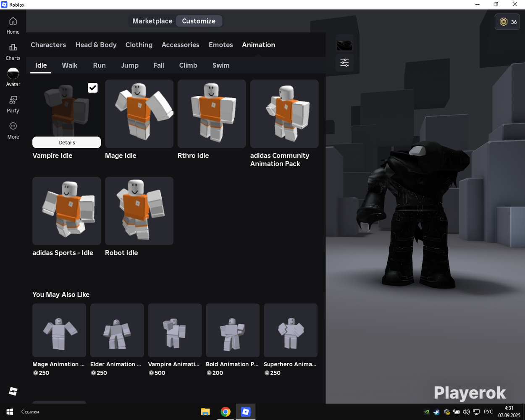Select the Idle animation subtab
The width and height of the screenshot is (525, 420).
pos(41,66)
